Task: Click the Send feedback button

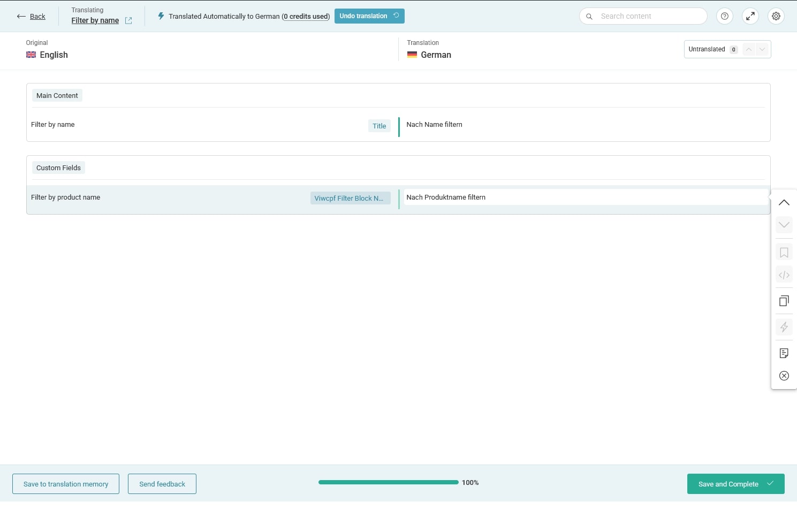Action: tap(162, 484)
